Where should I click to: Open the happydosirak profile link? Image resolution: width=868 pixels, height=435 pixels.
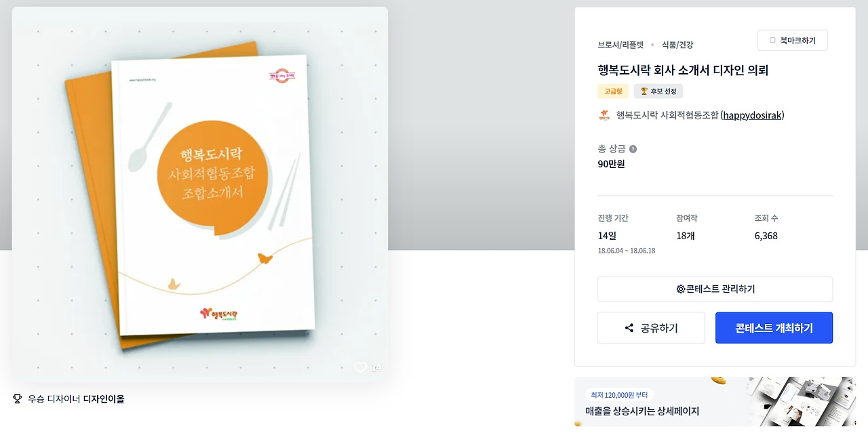(752, 115)
